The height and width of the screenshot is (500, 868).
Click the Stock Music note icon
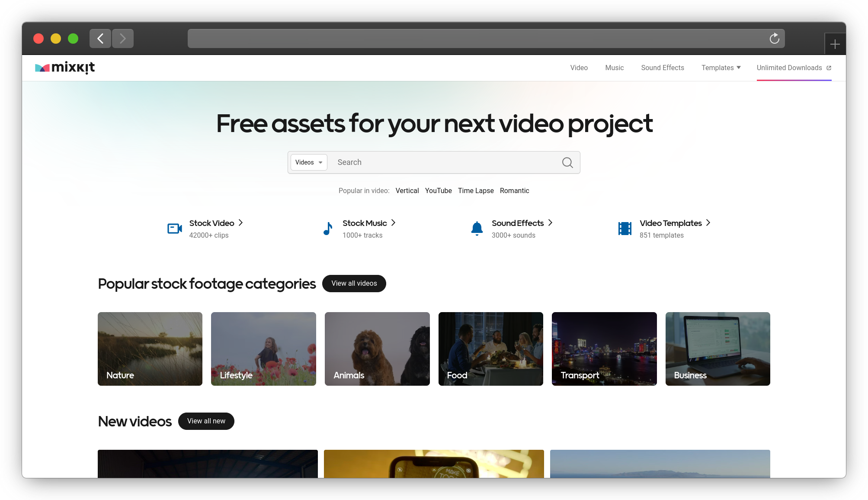[x=328, y=229]
